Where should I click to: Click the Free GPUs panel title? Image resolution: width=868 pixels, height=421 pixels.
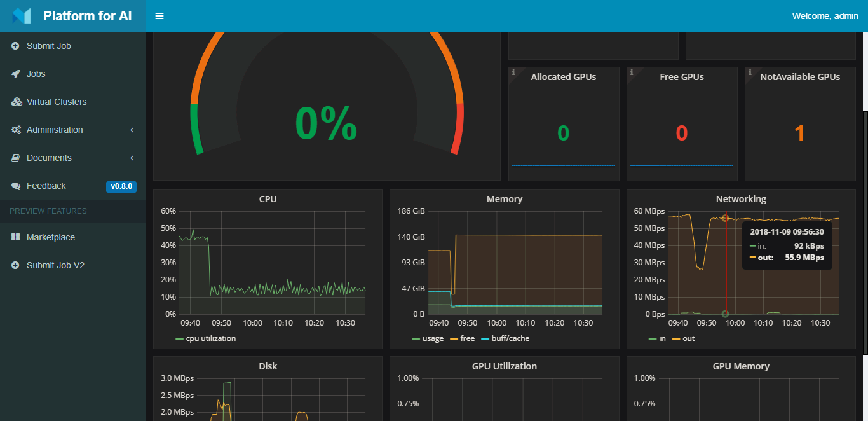(682, 77)
